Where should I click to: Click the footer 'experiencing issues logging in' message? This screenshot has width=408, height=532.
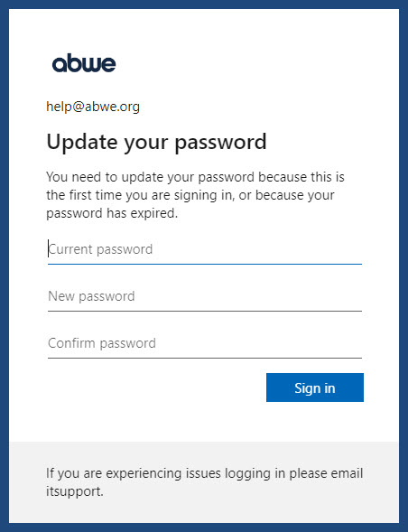click(205, 473)
